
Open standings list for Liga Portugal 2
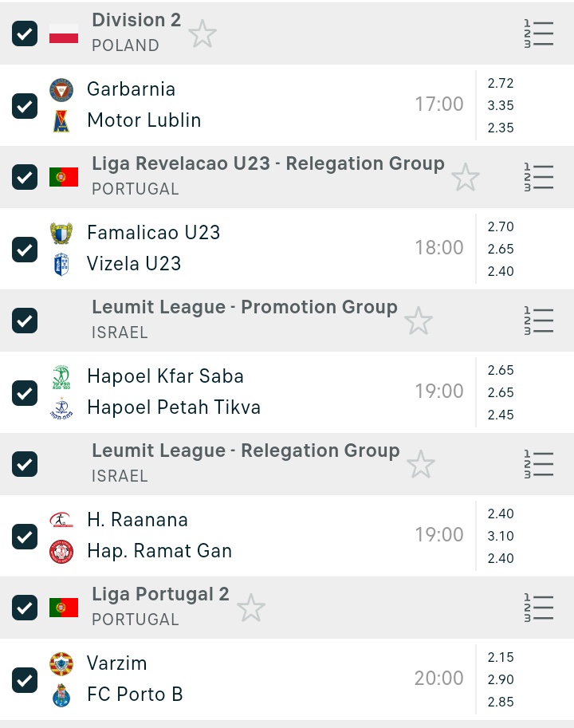[539, 608]
